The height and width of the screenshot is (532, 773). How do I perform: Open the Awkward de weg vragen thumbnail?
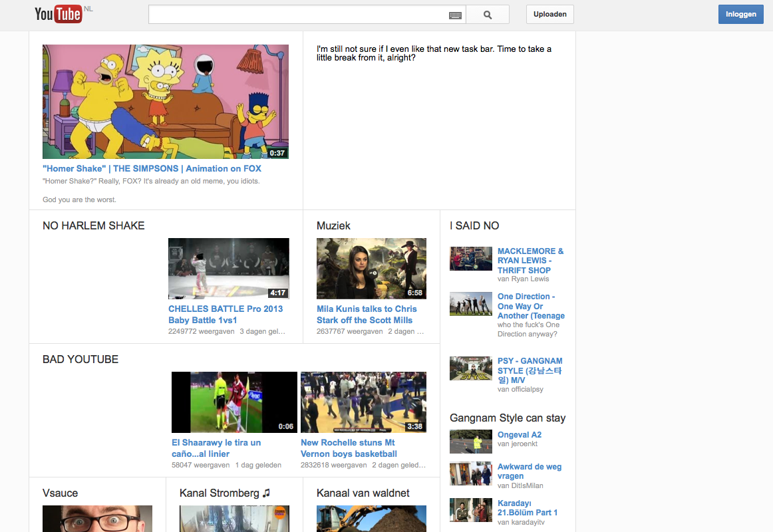pos(471,473)
